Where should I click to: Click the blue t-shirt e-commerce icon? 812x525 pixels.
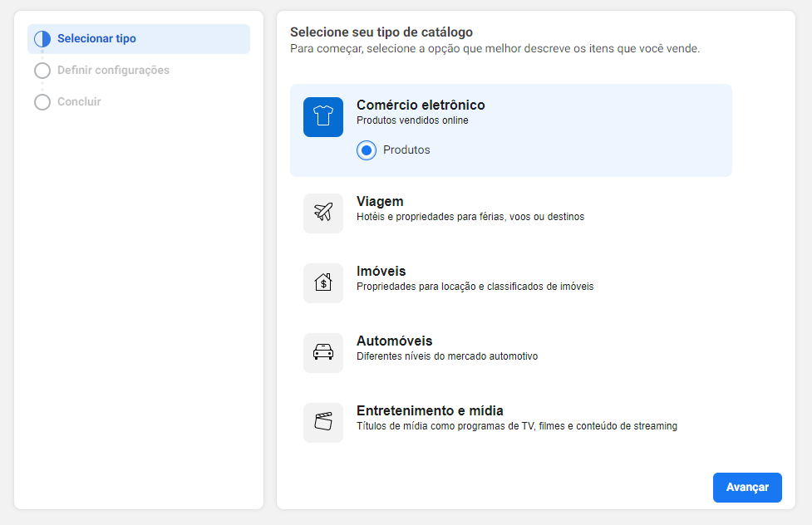click(323, 117)
